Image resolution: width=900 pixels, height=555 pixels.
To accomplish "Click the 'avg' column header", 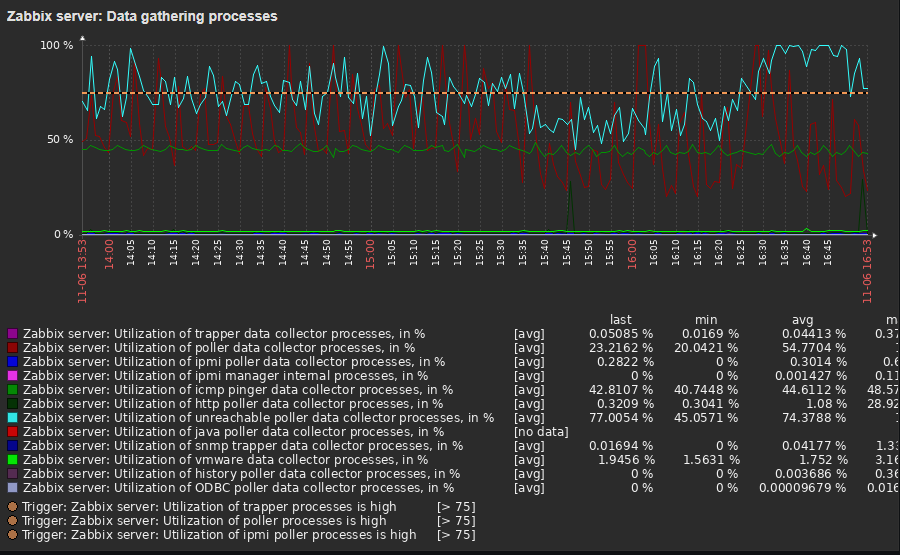I will coord(802,320).
